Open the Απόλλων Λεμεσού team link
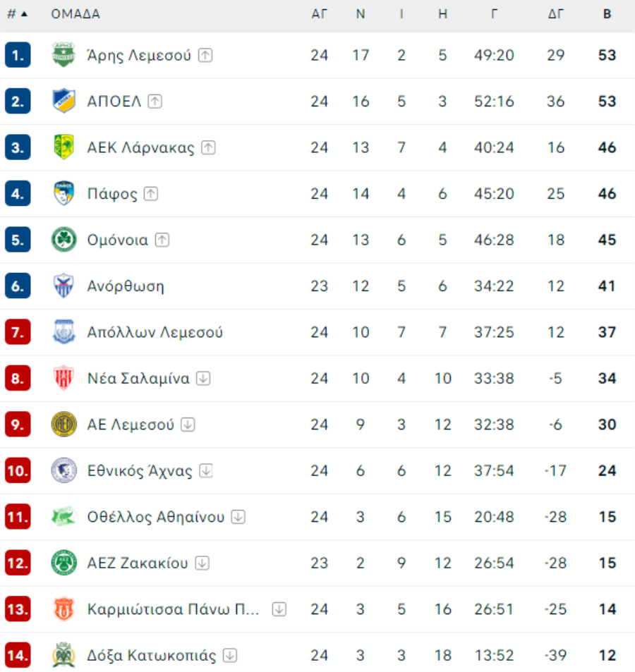This screenshot has width=635, height=672. point(155,332)
